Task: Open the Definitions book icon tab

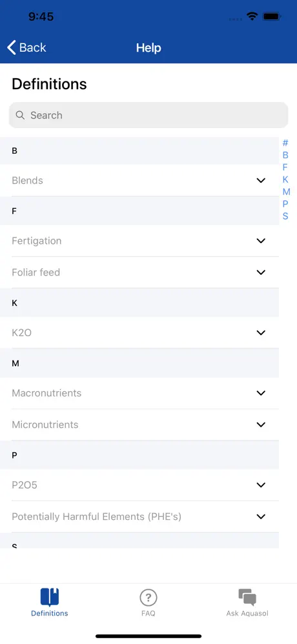Action: tap(50, 597)
